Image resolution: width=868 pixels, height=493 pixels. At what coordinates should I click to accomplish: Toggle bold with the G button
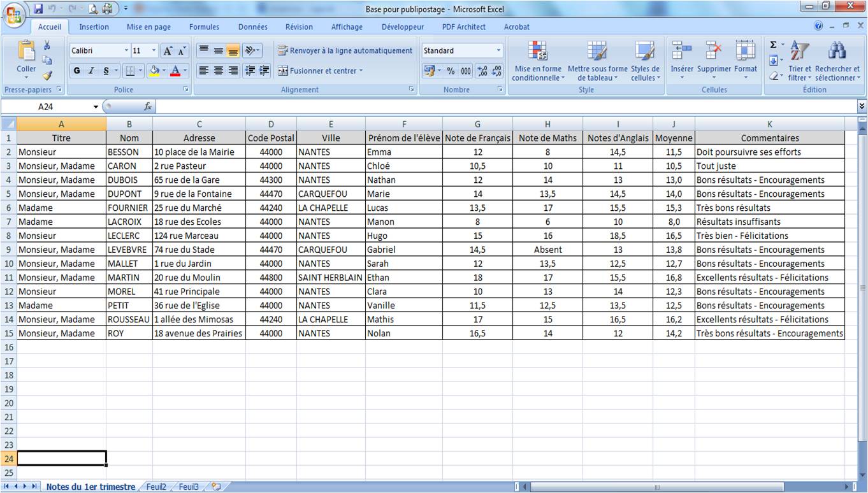(76, 71)
